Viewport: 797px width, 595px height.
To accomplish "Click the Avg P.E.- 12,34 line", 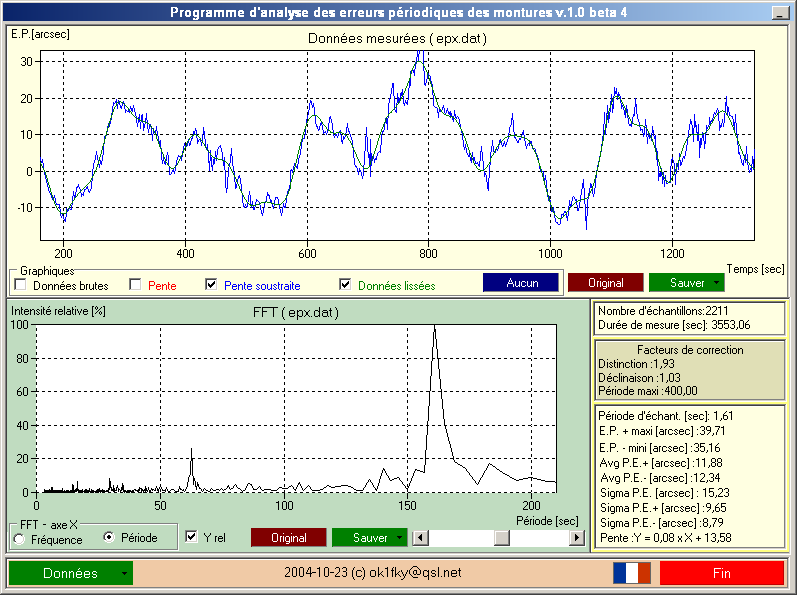I will [660, 478].
